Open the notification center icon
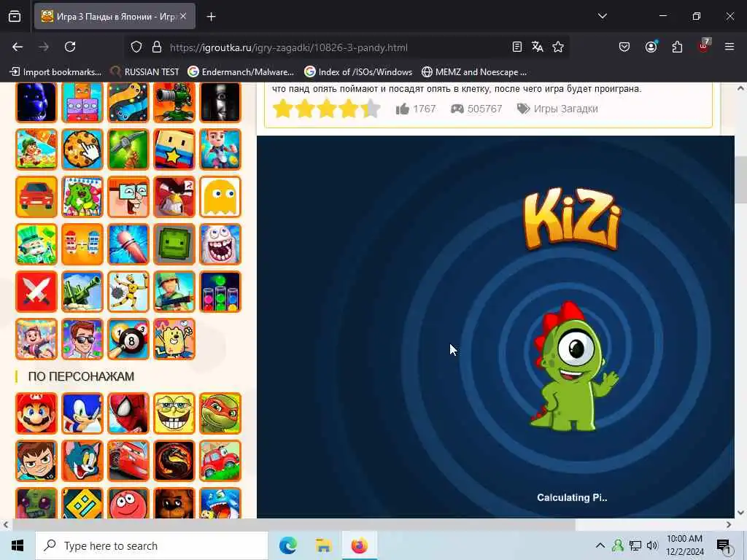Image resolution: width=747 pixels, height=560 pixels. 724,546
